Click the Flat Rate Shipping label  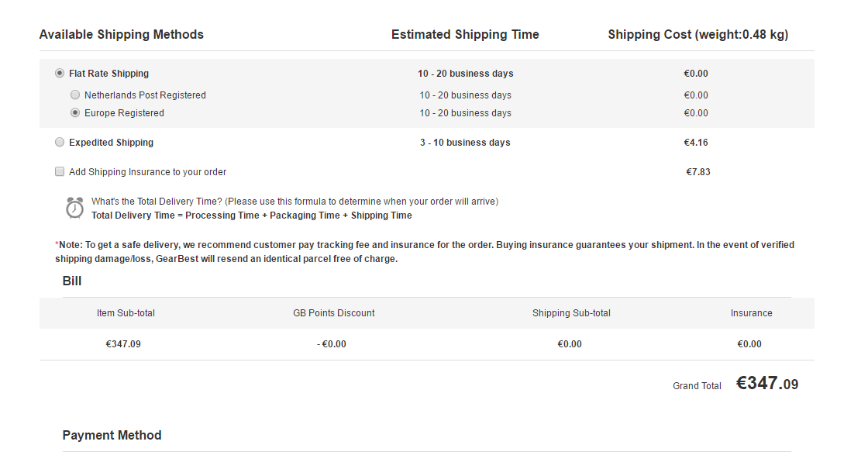(x=109, y=74)
